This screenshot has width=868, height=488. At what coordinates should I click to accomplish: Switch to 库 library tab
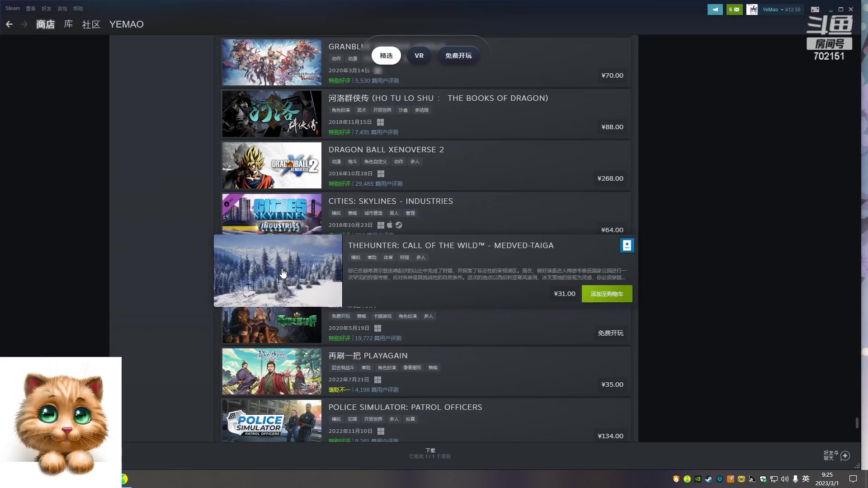tap(68, 24)
